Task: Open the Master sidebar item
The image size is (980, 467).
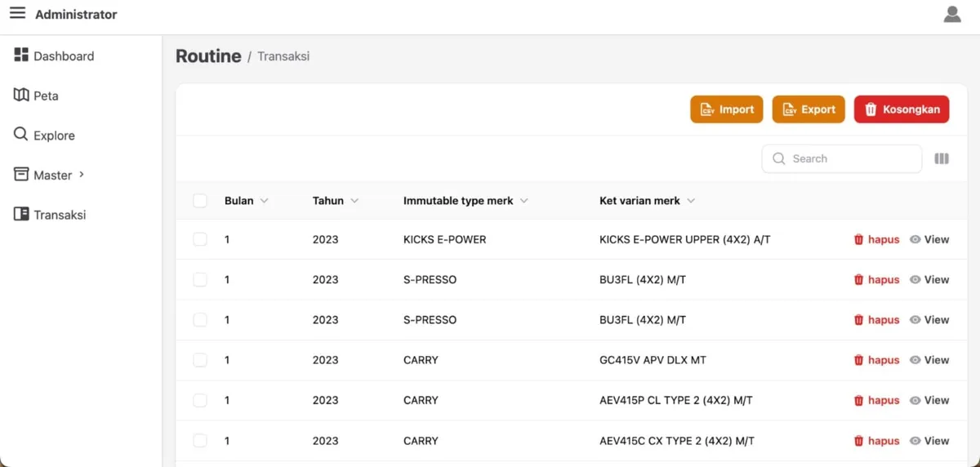Action: (49, 175)
